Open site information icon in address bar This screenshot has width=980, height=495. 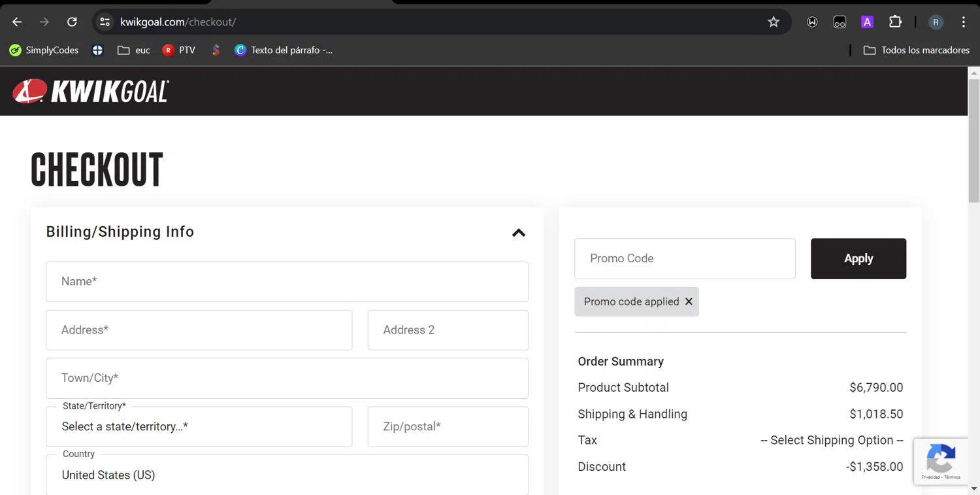105,22
